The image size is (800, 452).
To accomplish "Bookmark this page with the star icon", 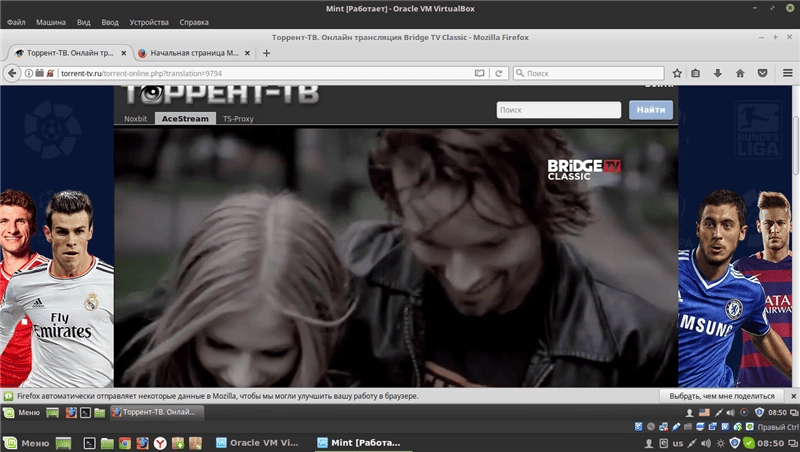I will pyautogui.click(x=677, y=73).
